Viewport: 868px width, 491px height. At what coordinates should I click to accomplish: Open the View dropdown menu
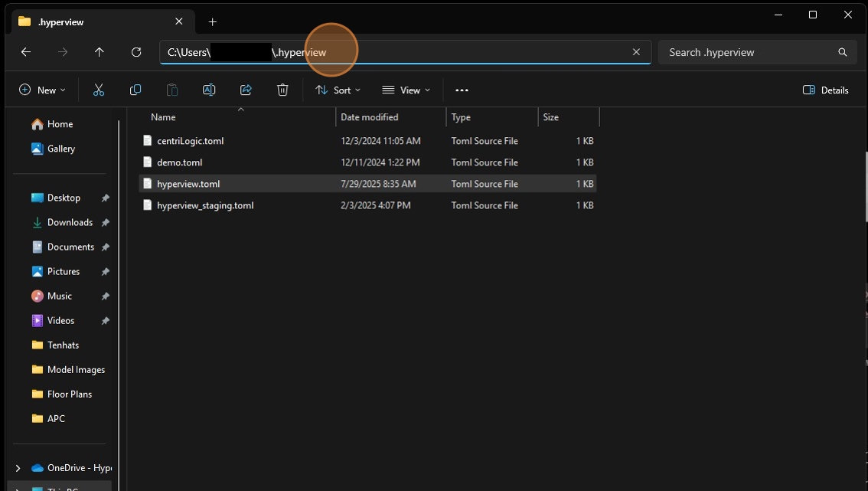point(406,90)
